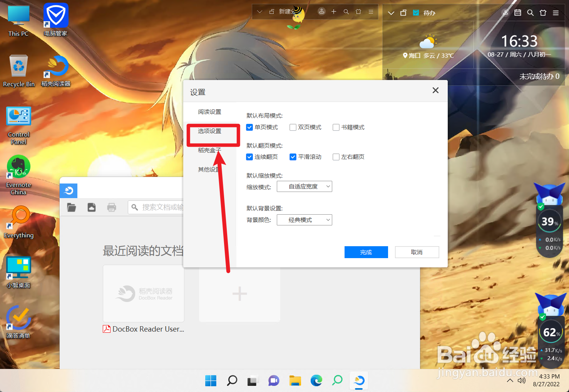Enable the 双页模式 checkbox
This screenshot has height=392, width=569.
[x=293, y=127]
